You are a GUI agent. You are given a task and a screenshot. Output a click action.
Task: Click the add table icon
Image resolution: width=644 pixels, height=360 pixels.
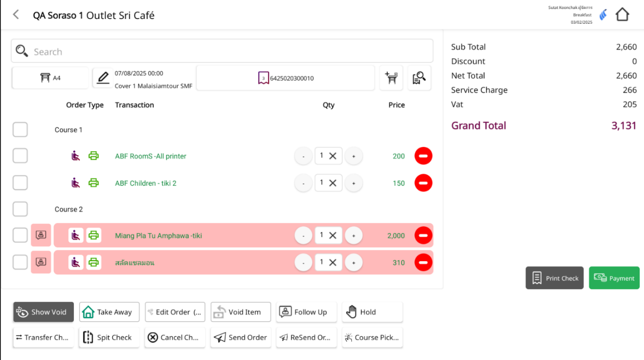pos(391,78)
